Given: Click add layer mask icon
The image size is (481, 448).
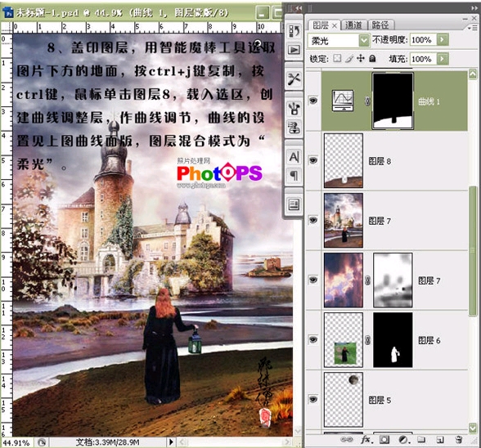Looking at the screenshot, I should pos(384,440).
